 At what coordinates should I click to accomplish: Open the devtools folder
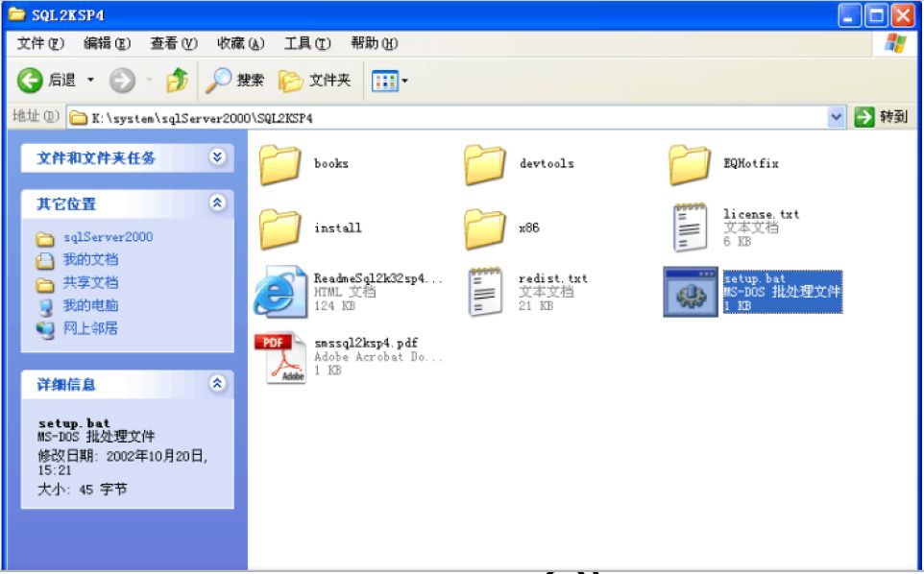point(483,164)
